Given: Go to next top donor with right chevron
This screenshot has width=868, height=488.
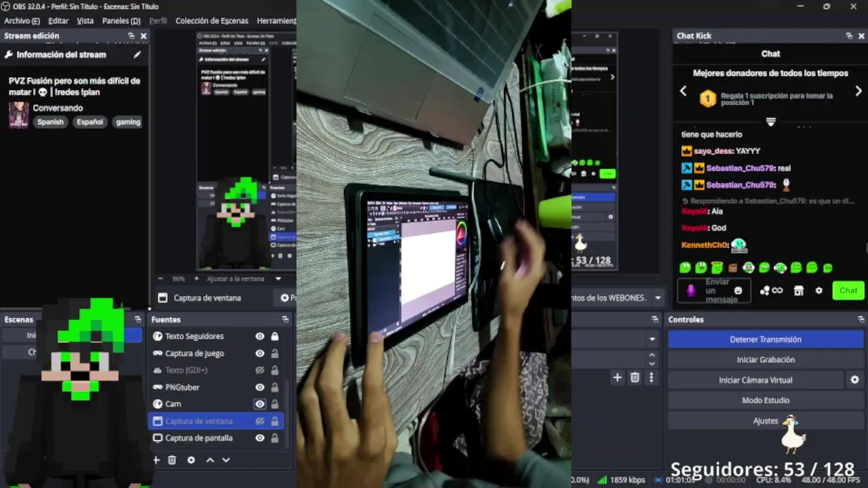Looking at the screenshot, I should 859,91.
